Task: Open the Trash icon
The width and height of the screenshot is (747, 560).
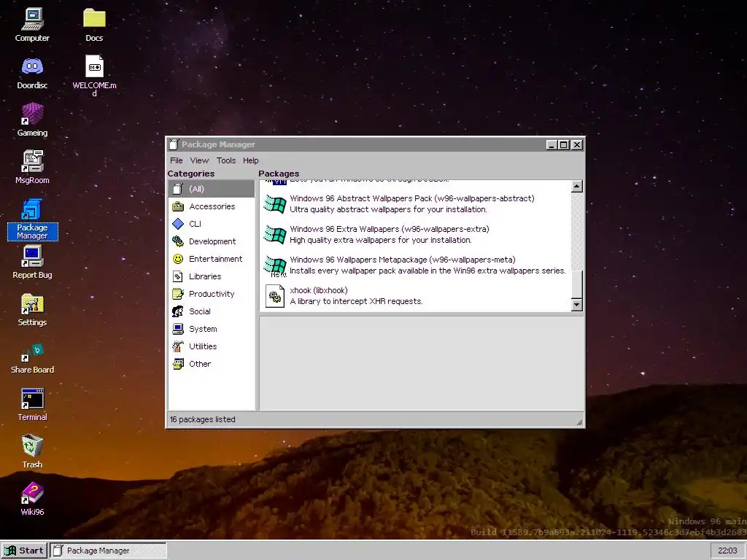Action: tap(32, 451)
